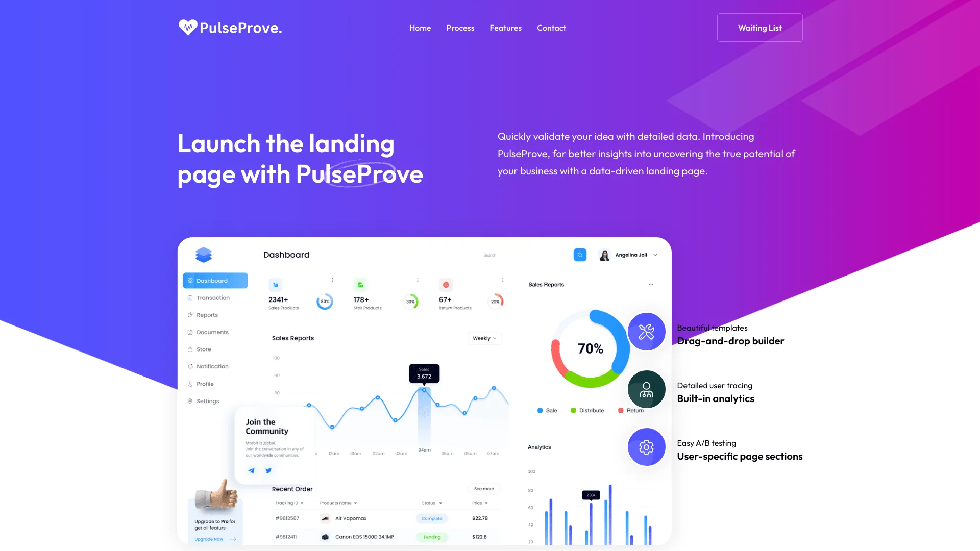This screenshot has height=551, width=980.
Task: Click the Settings sidebar icon
Action: pos(190,400)
